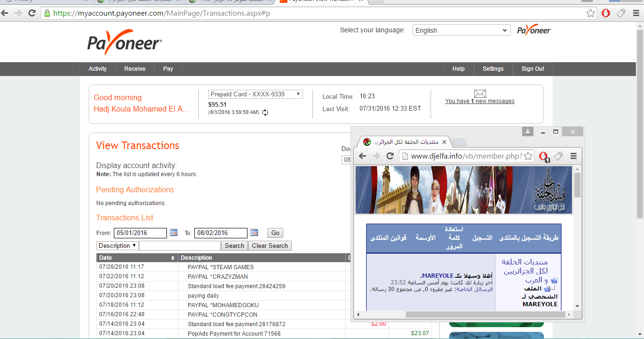The image size is (644, 339).
Task: Open the To date calendar picker
Action: pyautogui.click(x=254, y=233)
